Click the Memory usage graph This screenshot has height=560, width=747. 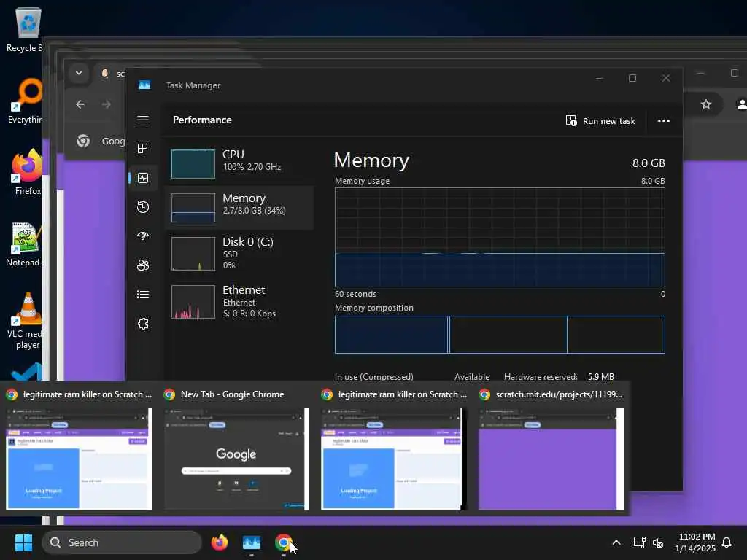coord(500,237)
